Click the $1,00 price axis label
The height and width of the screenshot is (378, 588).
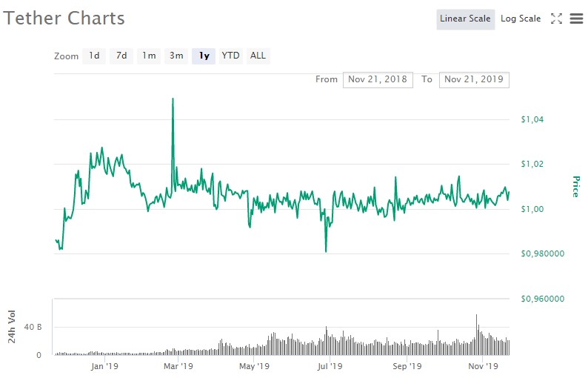click(532, 209)
